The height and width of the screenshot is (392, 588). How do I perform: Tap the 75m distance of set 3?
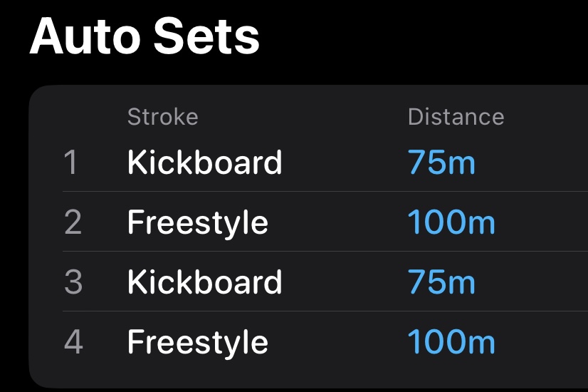[x=441, y=283]
